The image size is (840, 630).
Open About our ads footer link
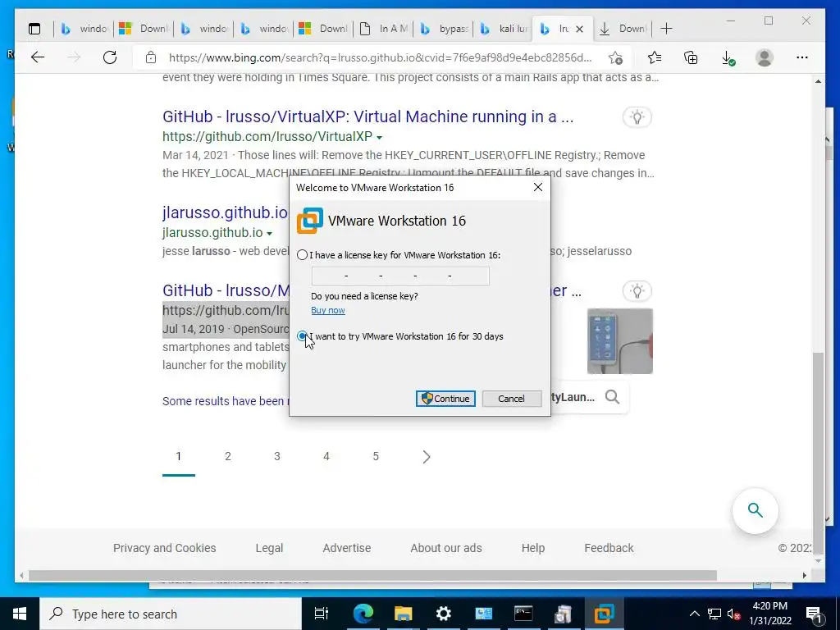[445, 548]
